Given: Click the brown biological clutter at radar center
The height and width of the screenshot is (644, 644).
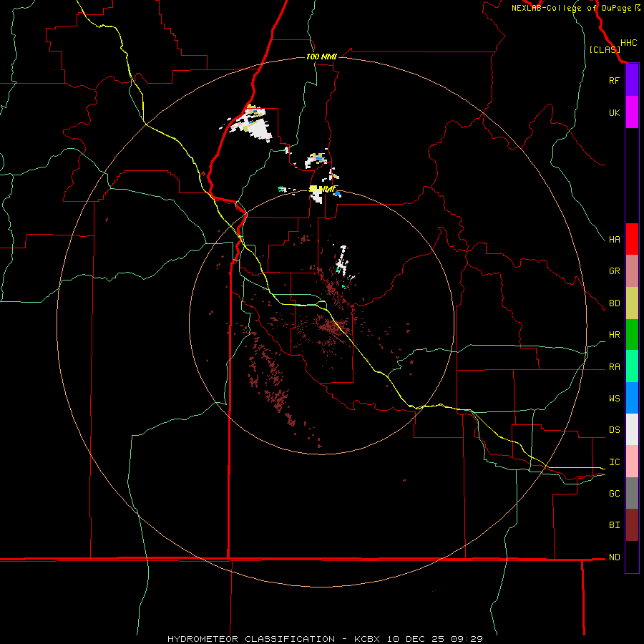Looking at the screenshot, I should [x=327, y=326].
